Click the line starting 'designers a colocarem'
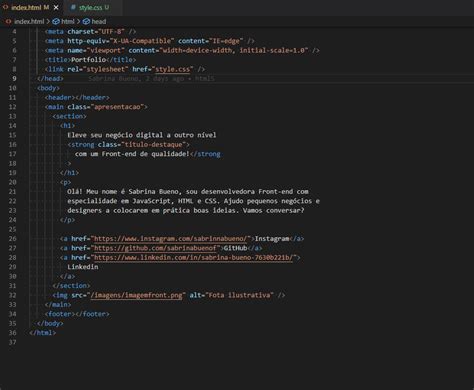Image resolution: width=474 pixels, height=390 pixels. (x=186, y=210)
